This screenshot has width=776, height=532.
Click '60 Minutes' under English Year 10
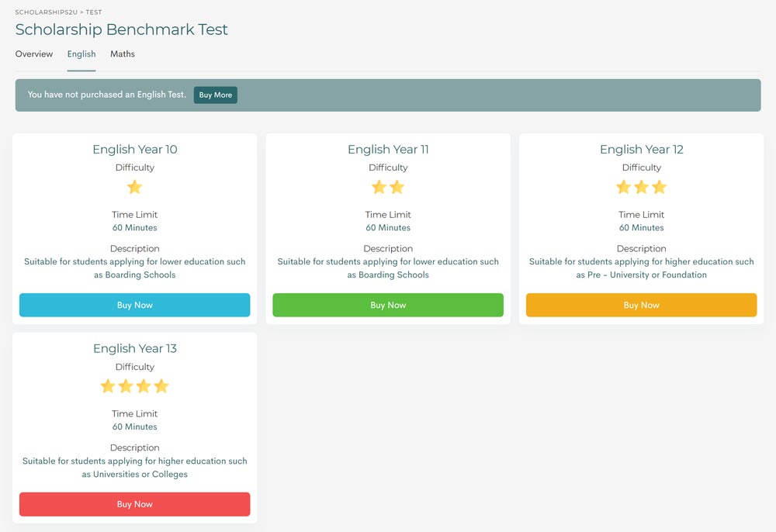[134, 228]
